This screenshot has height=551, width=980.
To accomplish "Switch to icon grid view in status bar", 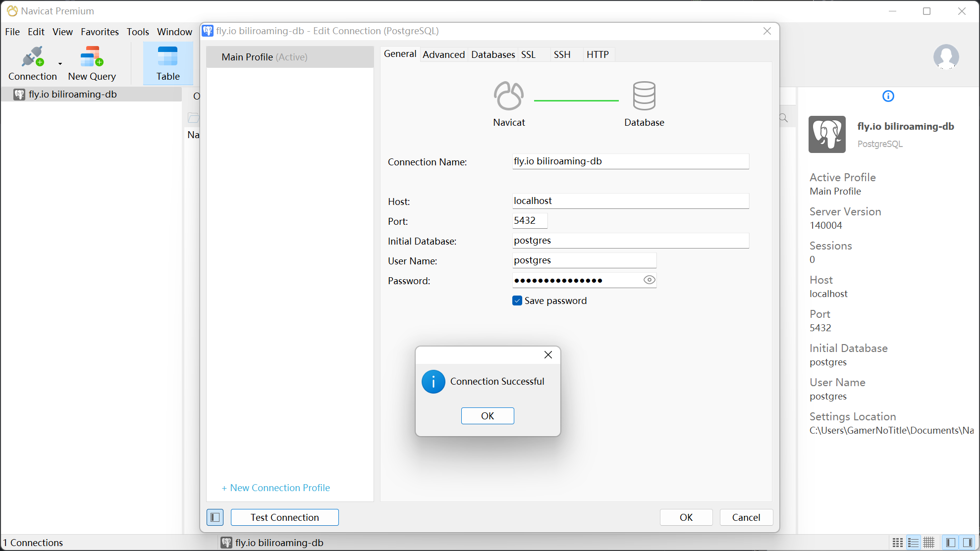I will tap(897, 543).
